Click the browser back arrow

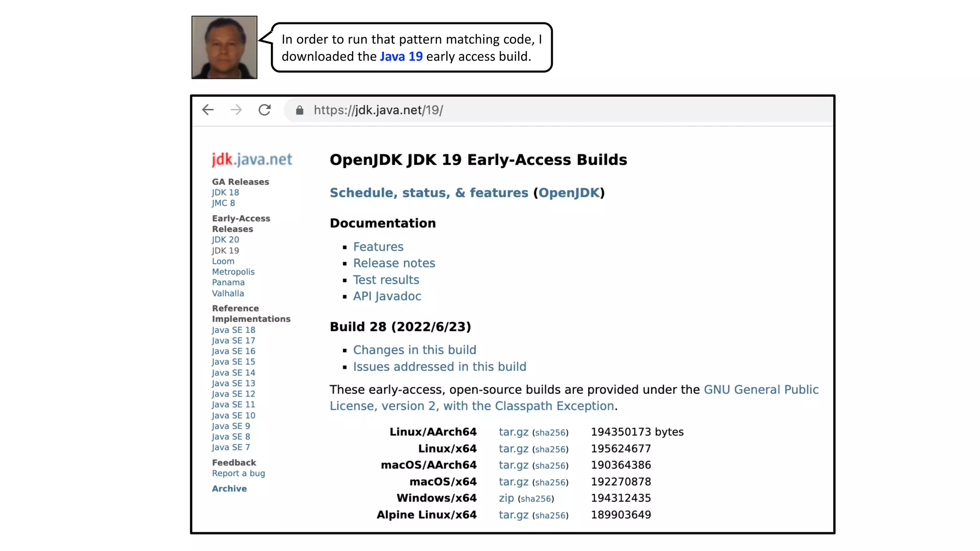tap(208, 110)
